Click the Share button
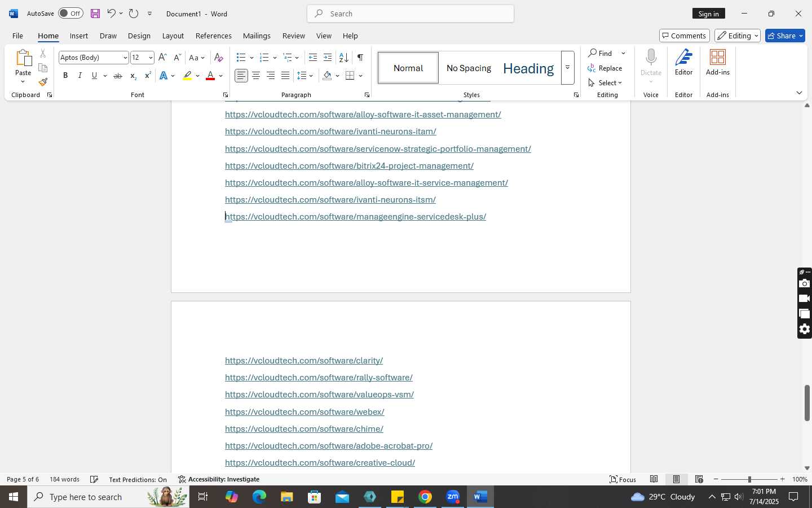The width and height of the screenshot is (812, 508). tap(785, 36)
